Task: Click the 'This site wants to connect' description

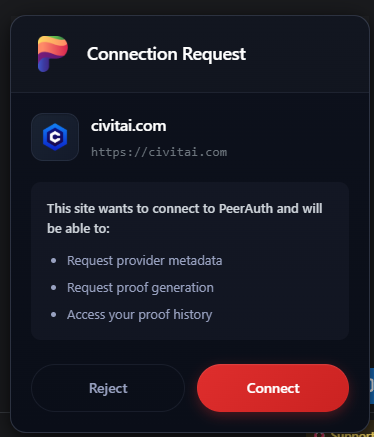Action: click(185, 218)
